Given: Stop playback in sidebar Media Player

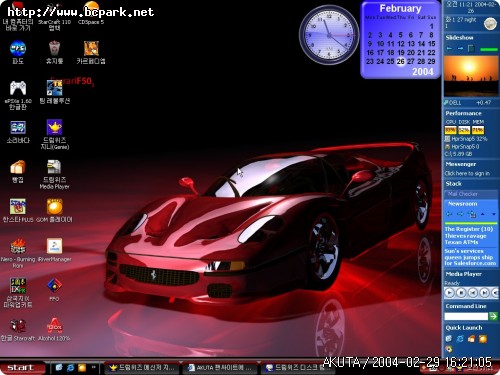Looking at the screenshot, I should (x=461, y=293).
